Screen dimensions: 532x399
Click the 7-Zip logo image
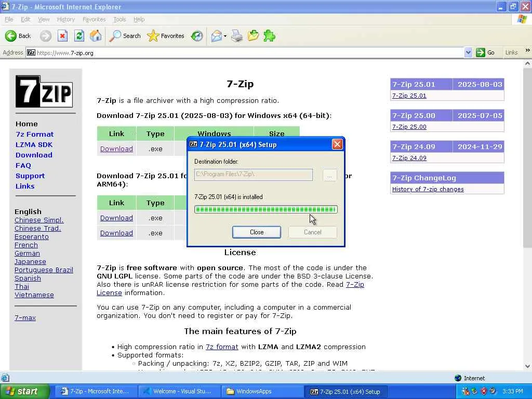coord(44,91)
